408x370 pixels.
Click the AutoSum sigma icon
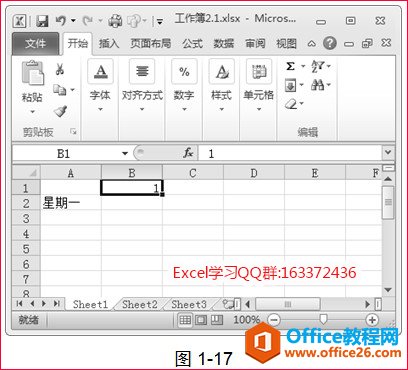tap(290, 66)
